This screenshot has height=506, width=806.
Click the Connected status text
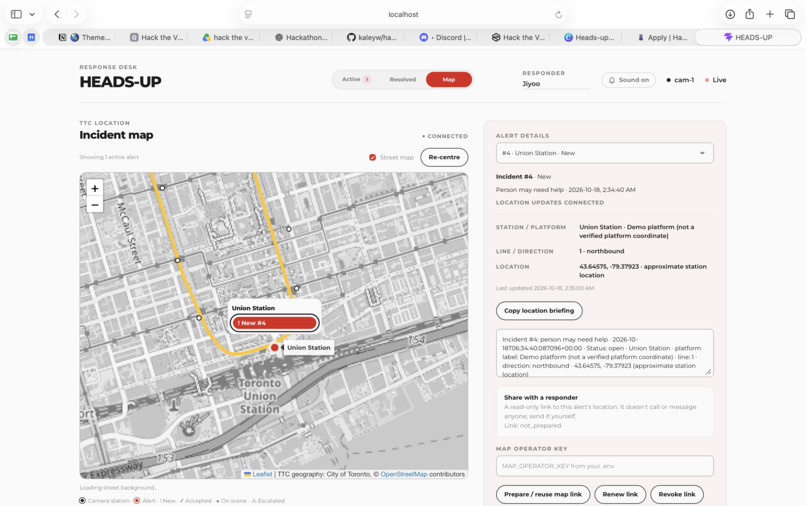click(445, 136)
